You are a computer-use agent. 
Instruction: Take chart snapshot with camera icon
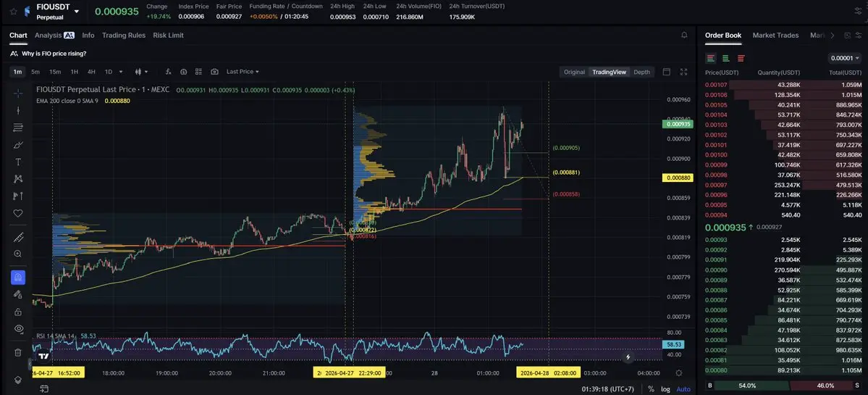coord(214,72)
